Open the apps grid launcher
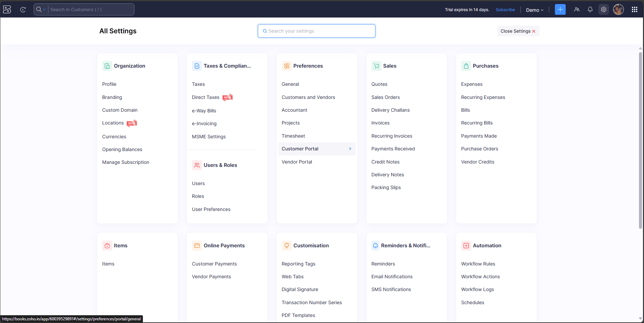Image resolution: width=644 pixels, height=323 pixels. 635,9
